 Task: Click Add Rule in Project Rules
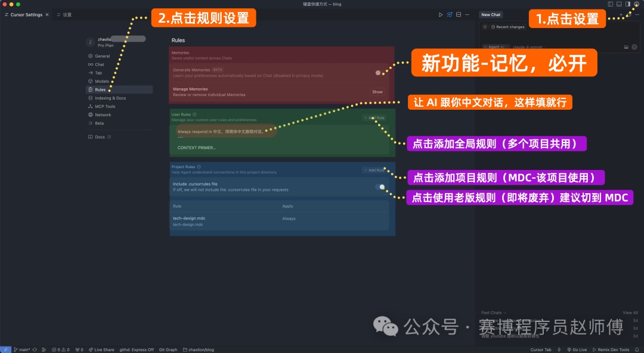374,170
